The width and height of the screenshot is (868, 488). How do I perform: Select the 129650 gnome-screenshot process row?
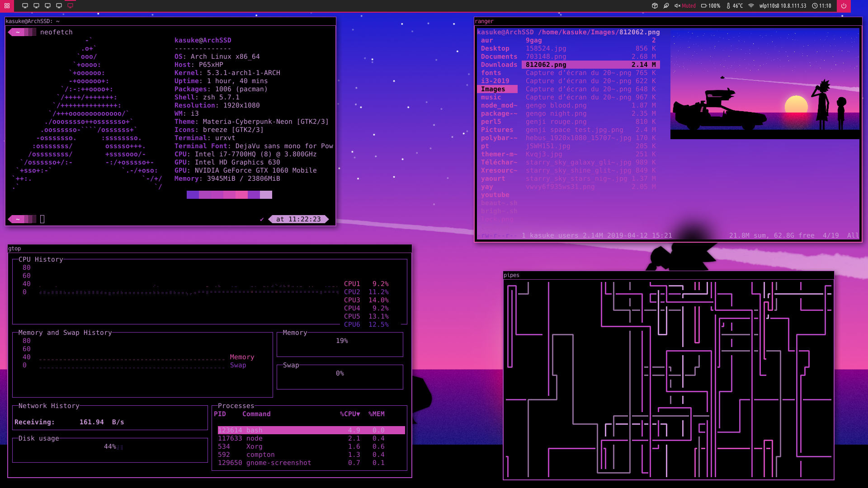pyautogui.click(x=311, y=463)
